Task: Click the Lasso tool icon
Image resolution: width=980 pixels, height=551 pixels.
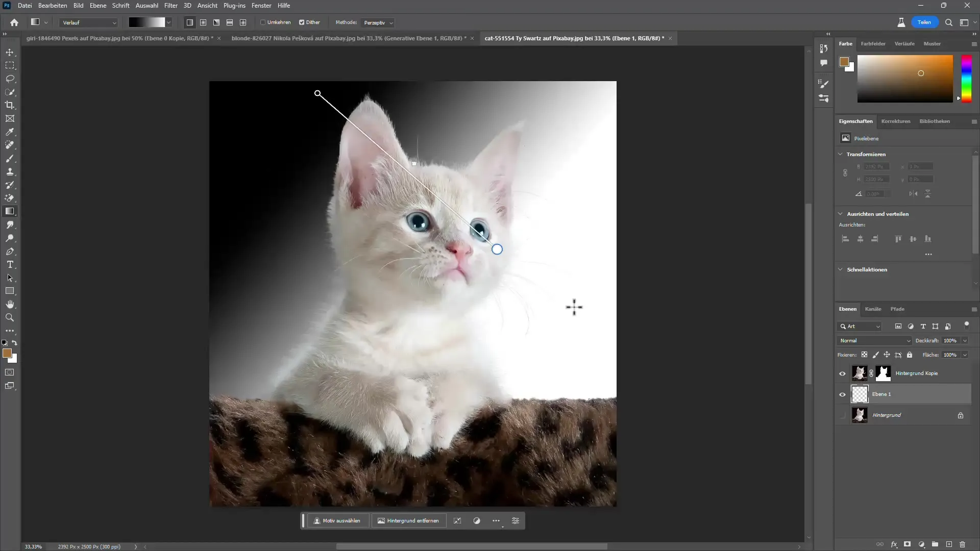Action: (x=10, y=79)
